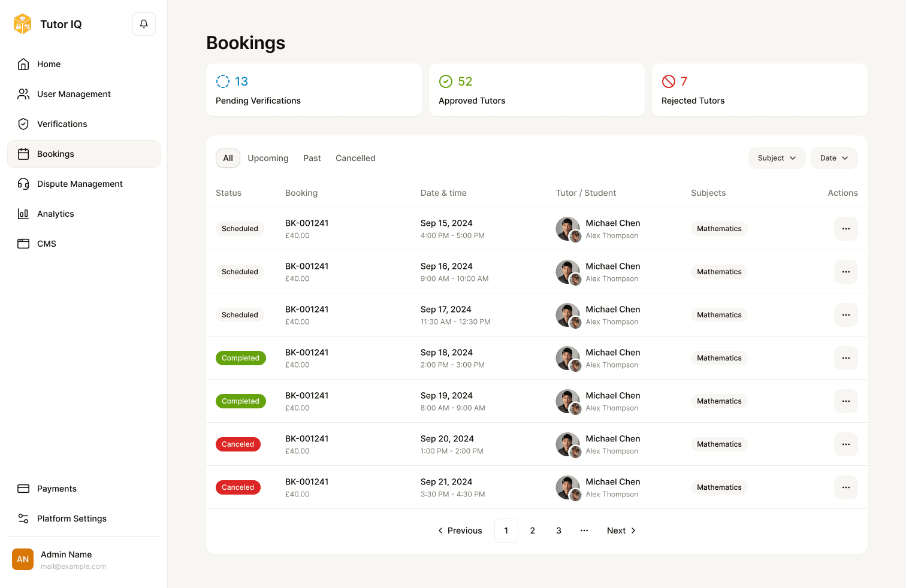Click the rejected tutors ban icon

(669, 81)
